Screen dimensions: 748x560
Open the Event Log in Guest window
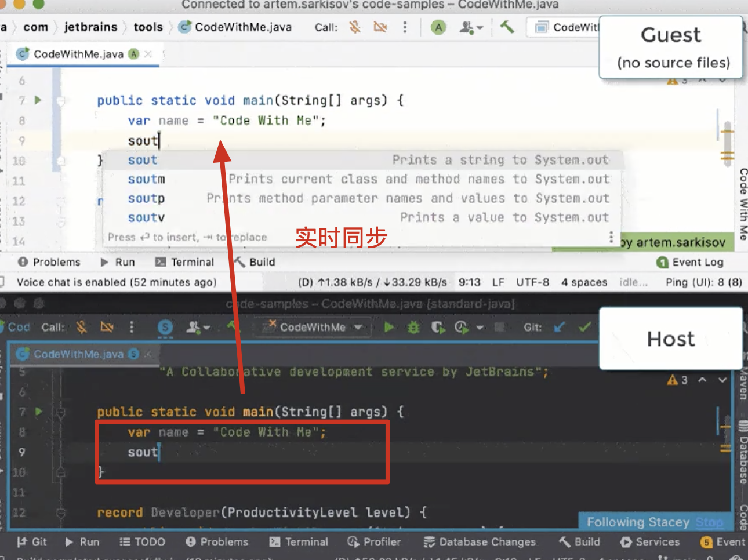690,262
